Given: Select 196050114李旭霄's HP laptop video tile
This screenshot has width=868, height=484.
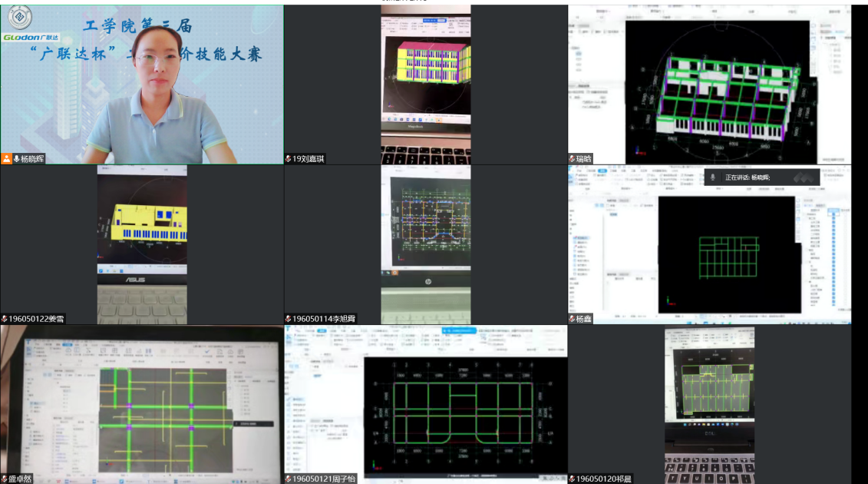Looking at the screenshot, I should [x=425, y=242].
